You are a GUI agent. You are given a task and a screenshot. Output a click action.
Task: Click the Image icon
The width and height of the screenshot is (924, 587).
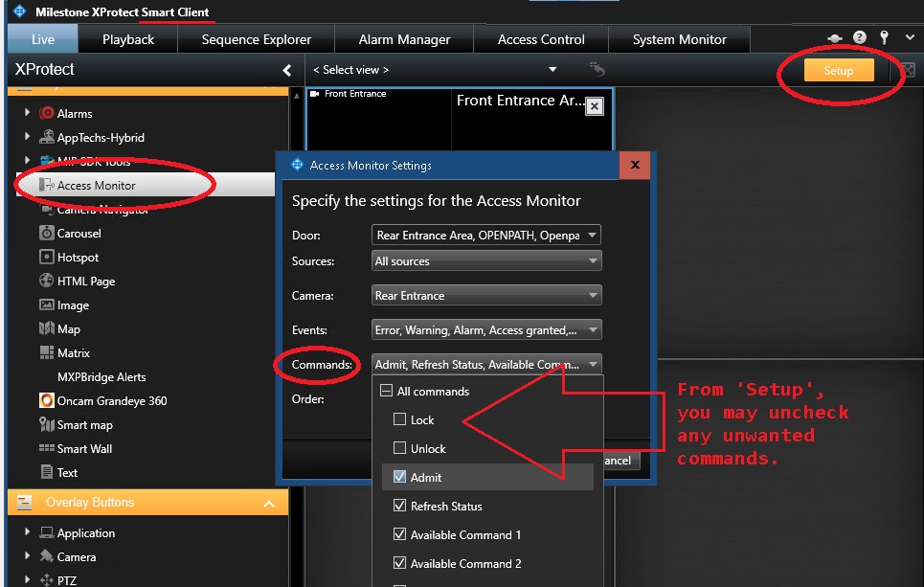(x=46, y=305)
